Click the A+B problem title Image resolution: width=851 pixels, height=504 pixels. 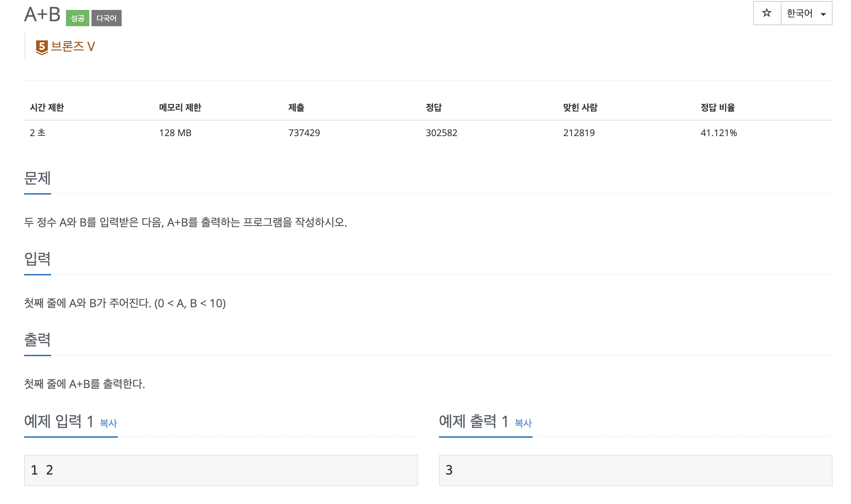click(x=42, y=15)
